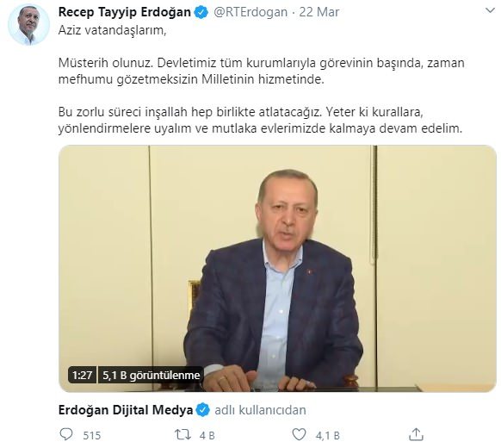Screen dimensions: 501x448
Task: Click the Recep Tayyip Erdoğan display name
Action: [x=125, y=12]
